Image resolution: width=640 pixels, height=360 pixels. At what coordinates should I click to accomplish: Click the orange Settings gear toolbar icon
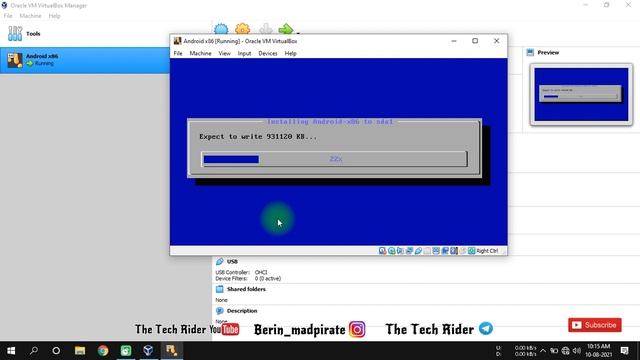(242, 29)
